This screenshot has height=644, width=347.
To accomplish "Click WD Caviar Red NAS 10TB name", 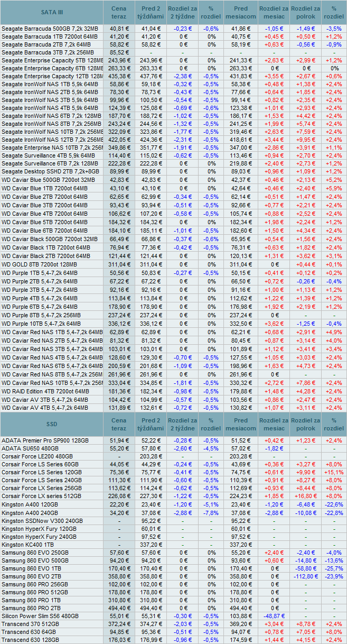I will point(52,383).
